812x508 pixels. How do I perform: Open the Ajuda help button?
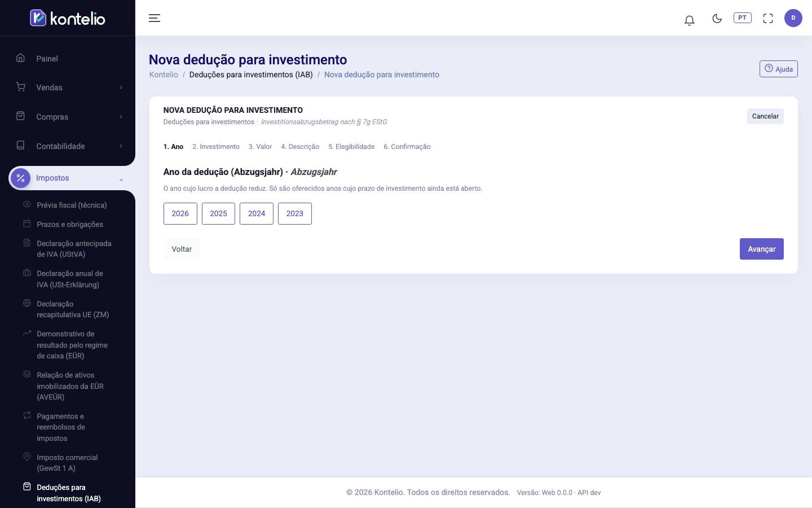[x=779, y=69]
